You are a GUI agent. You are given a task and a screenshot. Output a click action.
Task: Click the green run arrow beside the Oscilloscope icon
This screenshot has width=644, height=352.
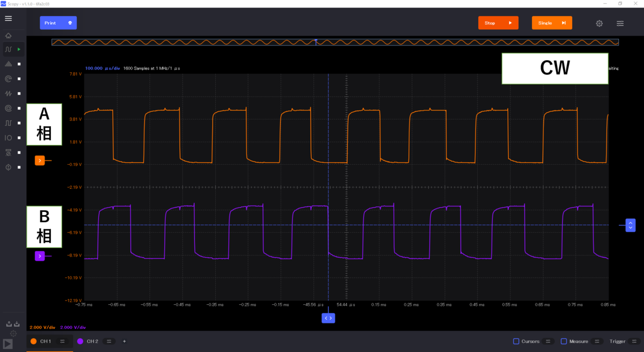[19, 49]
